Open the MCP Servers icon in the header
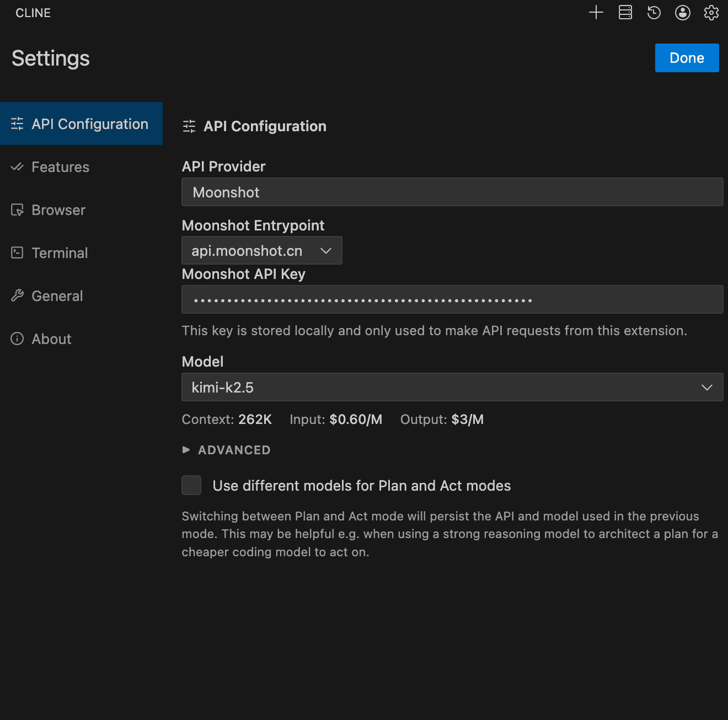This screenshot has height=720, width=728. click(x=625, y=13)
